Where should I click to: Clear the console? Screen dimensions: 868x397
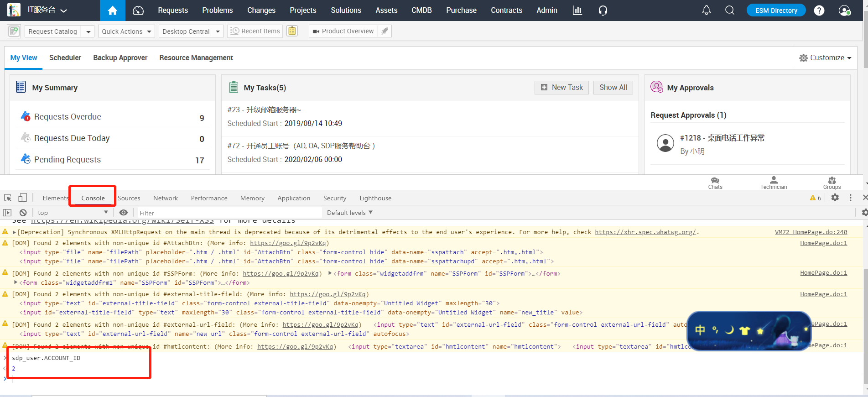(23, 213)
